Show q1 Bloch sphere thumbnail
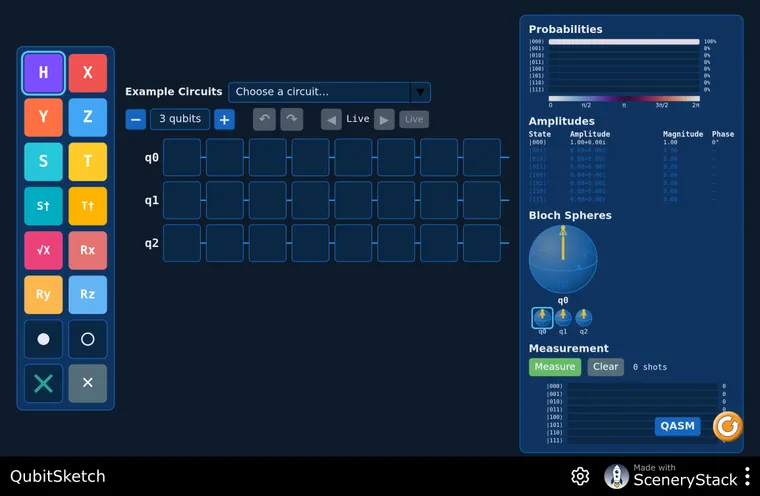This screenshot has height=496, width=760. [x=563, y=318]
